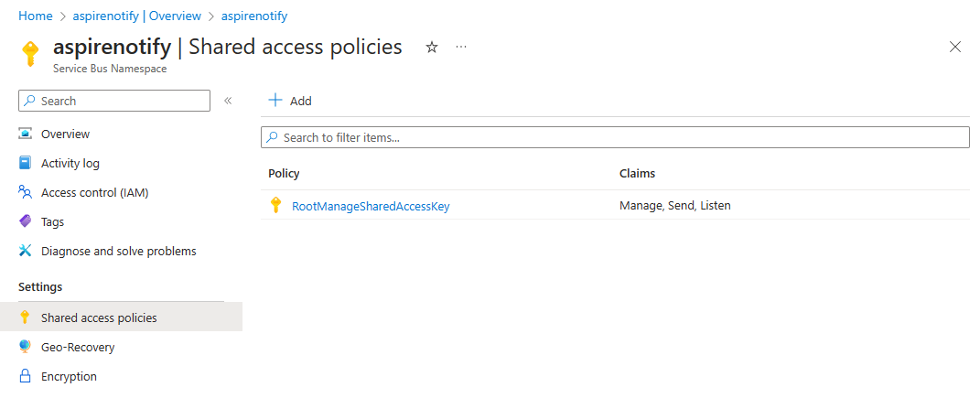Click the Manage, Send, Listen claims cell
The width and height of the screenshot is (980, 398).
[675, 206]
